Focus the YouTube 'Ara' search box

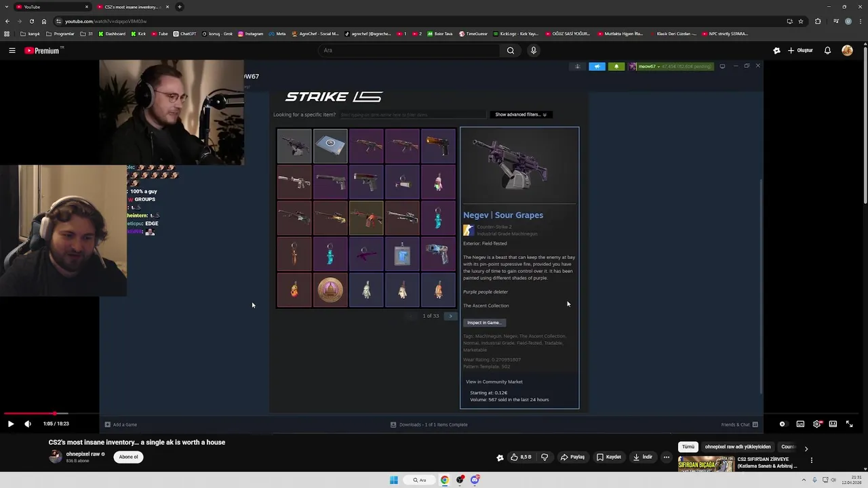[410, 50]
